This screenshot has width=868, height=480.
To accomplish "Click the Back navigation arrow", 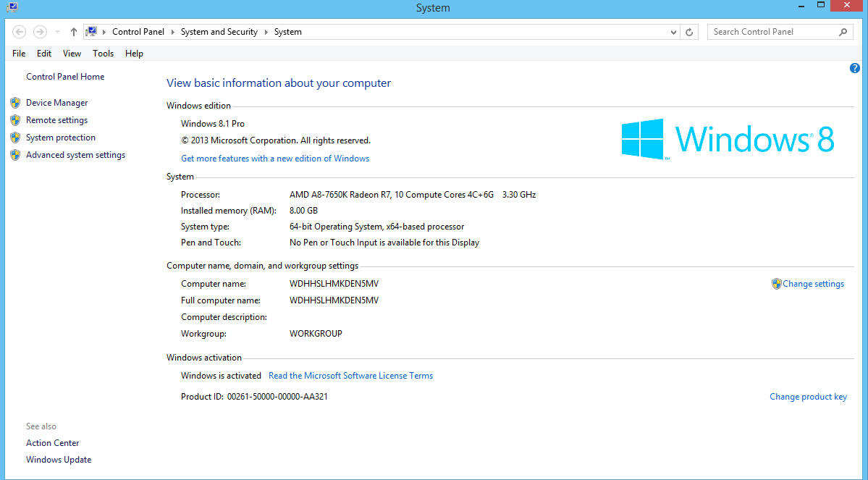I will [20, 32].
